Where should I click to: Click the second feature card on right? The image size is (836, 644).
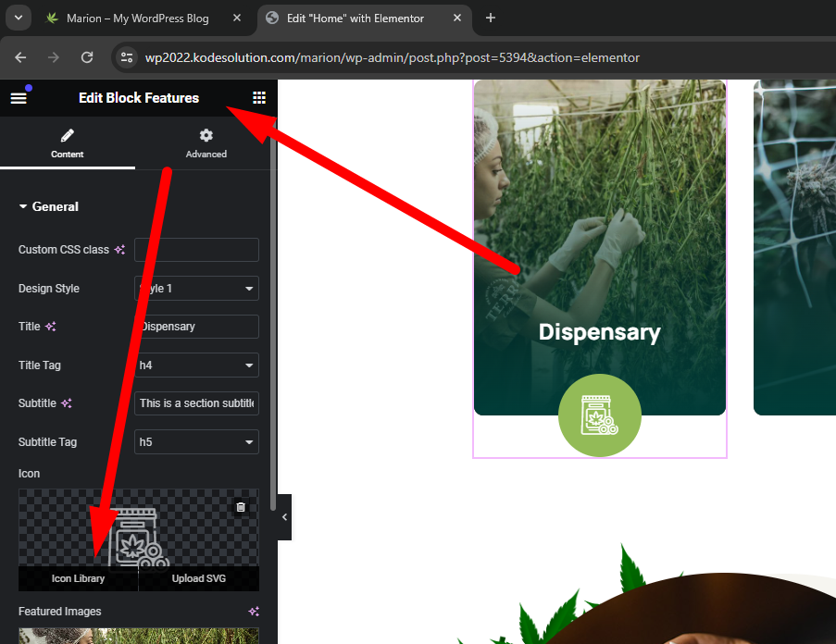point(794,248)
